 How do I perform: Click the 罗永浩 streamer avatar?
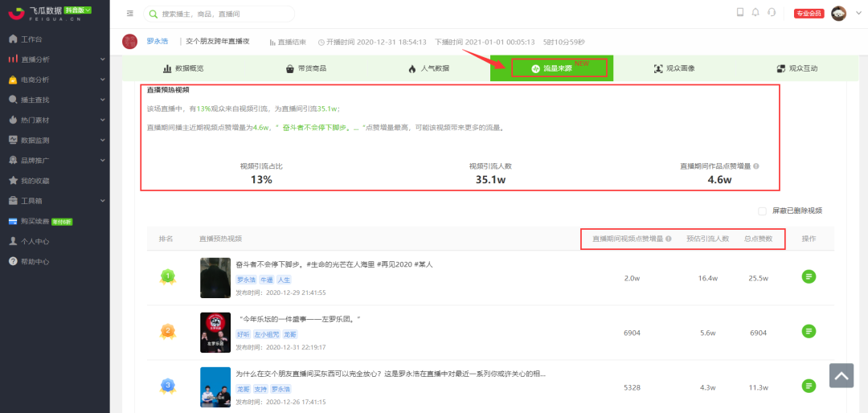coord(129,42)
